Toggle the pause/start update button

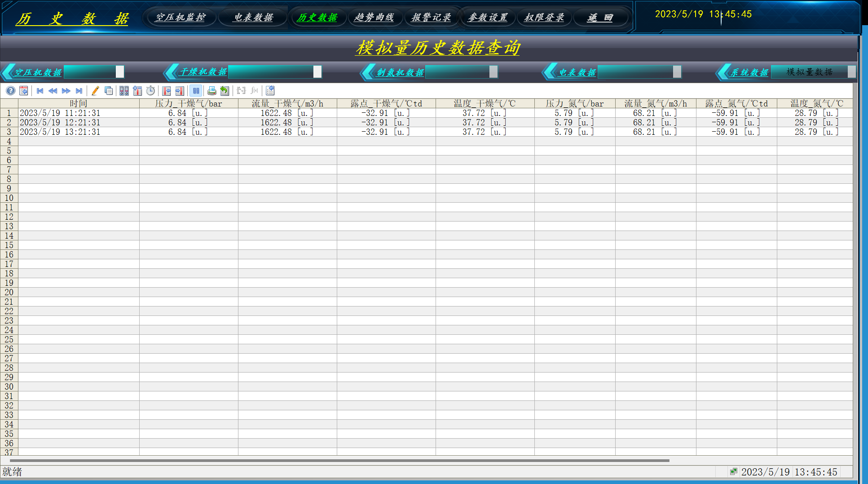pyautogui.click(x=196, y=91)
